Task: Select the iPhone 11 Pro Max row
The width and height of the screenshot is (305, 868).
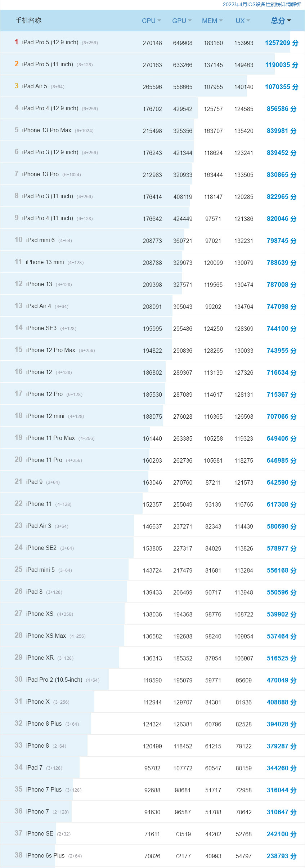Action: pyautogui.click(x=50, y=438)
